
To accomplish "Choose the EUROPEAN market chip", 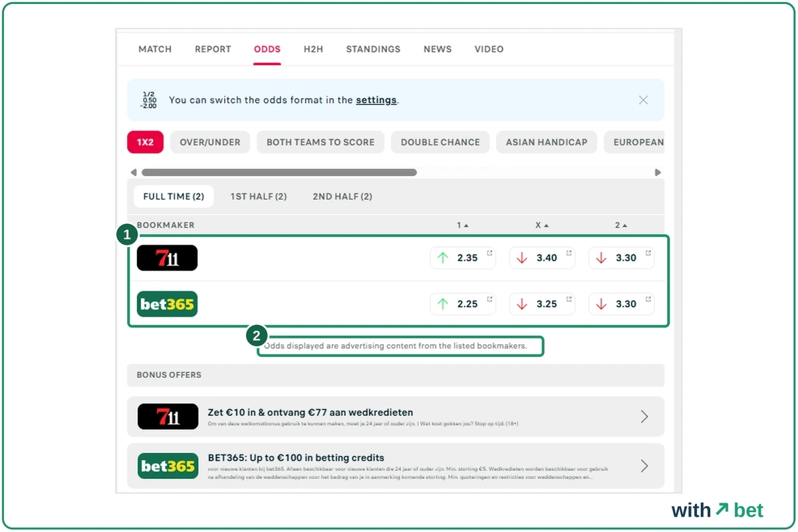I will coord(634,142).
